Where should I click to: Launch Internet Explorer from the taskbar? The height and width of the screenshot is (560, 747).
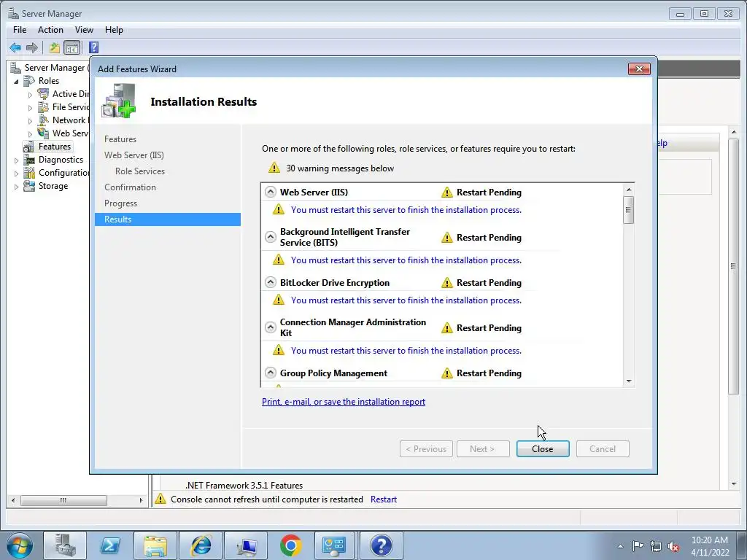[201, 545]
